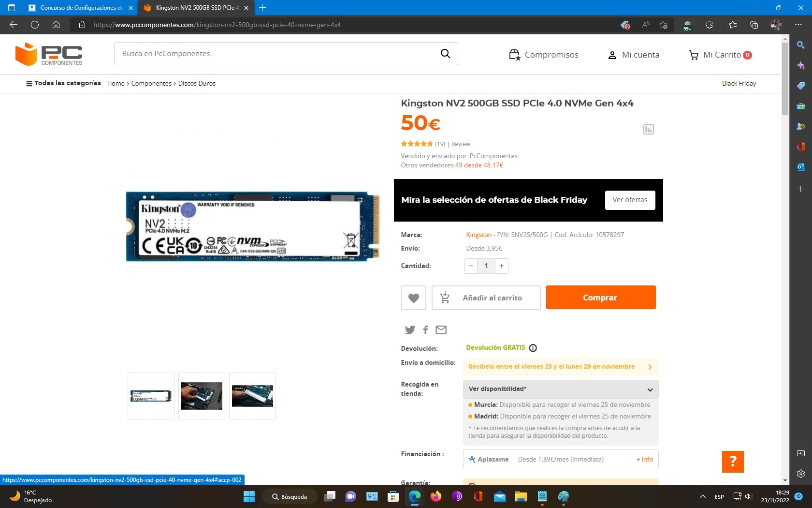Open Mail app from the taskbar
812x508 pixels.
(499, 496)
